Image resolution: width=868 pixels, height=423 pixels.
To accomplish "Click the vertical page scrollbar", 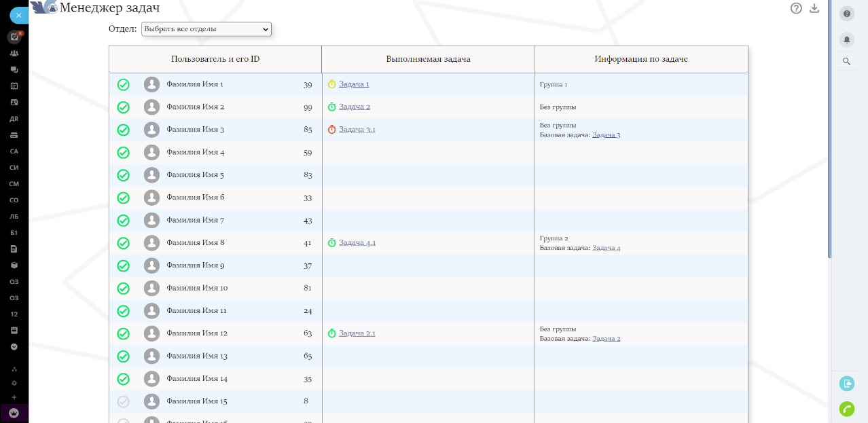I will pyautogui.click(x=829, y=136).
